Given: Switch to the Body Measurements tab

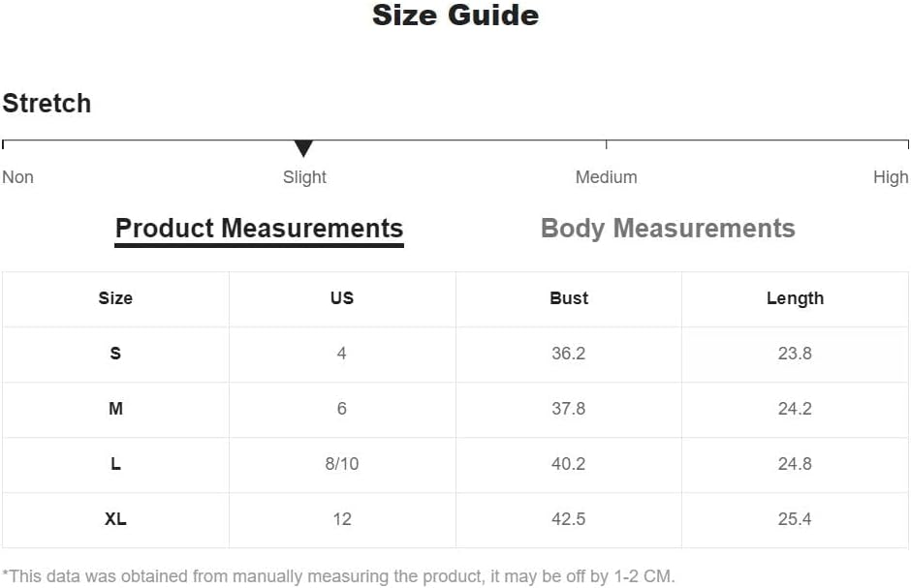Looking at the screenshot, I should [668, 229].
